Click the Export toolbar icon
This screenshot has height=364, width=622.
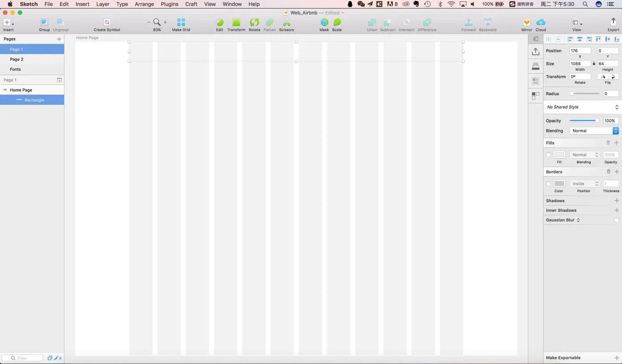pyautogui.click(x=614, y=22)
